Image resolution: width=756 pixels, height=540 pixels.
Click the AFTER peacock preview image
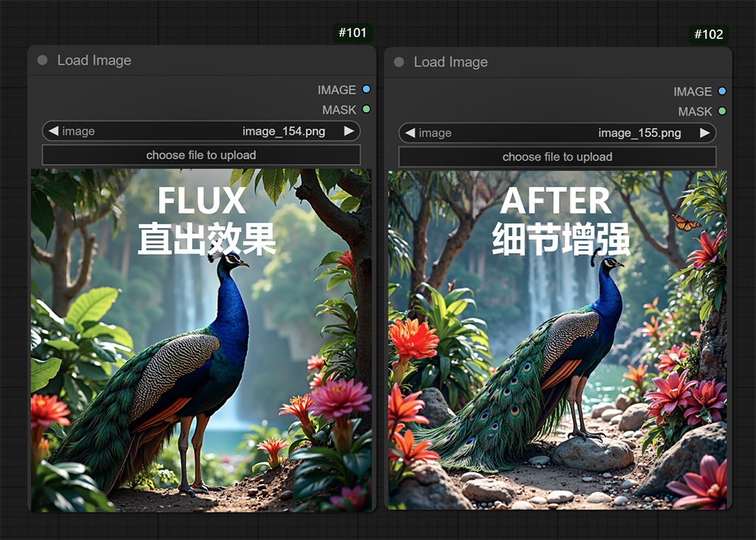click(x=557, y=340)
